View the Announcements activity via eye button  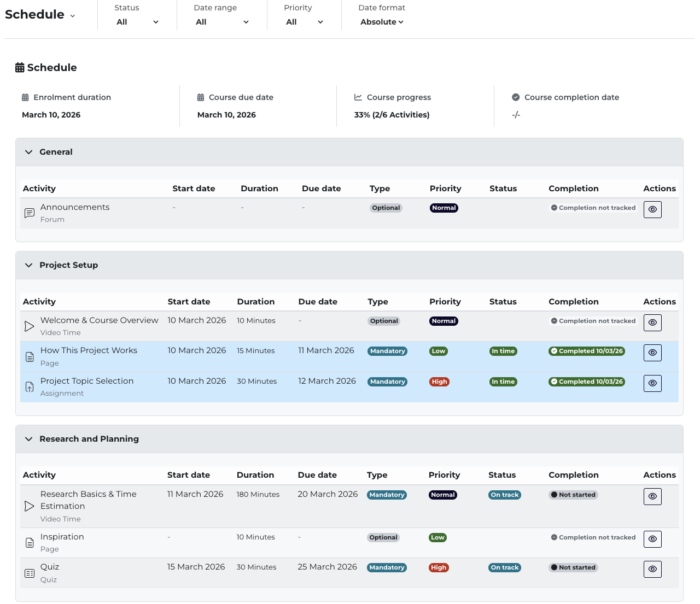(652, 209)
